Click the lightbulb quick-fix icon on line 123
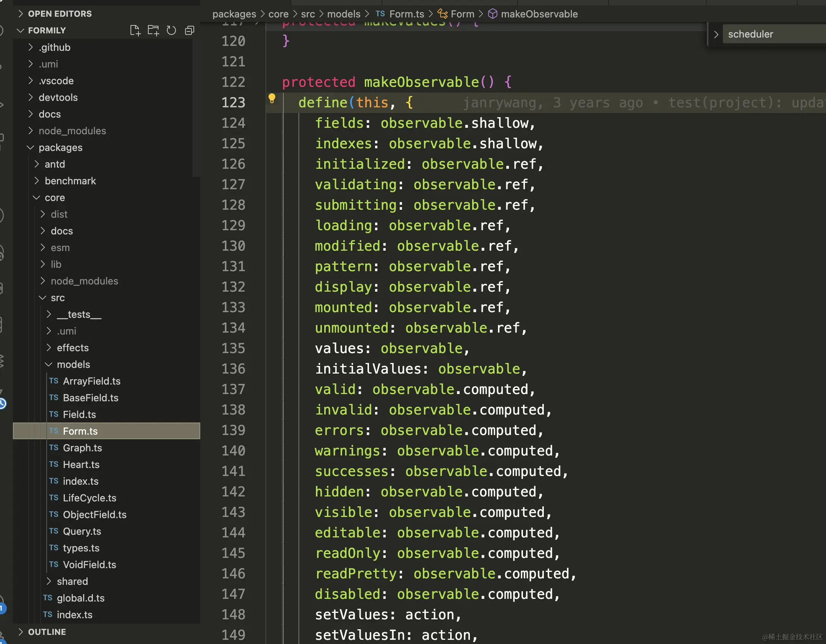This screenshot has height=644, width=826. click(x=272, y=99)
